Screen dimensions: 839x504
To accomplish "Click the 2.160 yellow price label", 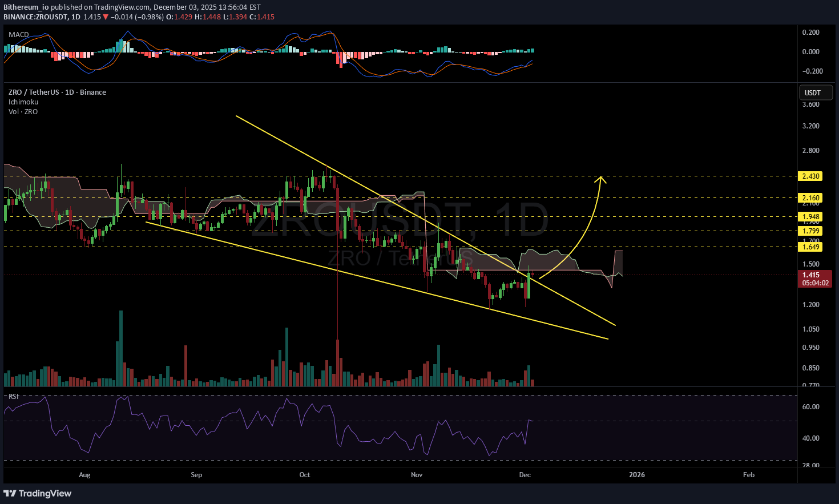I will (811, 198).
